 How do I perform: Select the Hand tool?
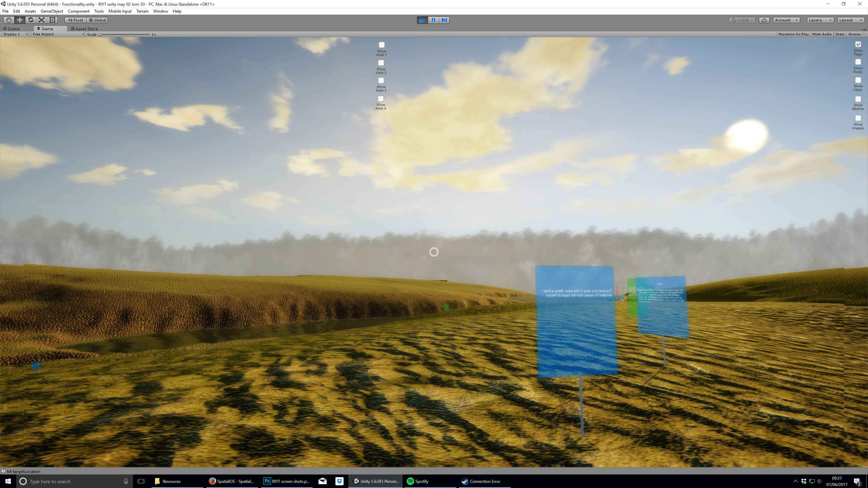9,20
